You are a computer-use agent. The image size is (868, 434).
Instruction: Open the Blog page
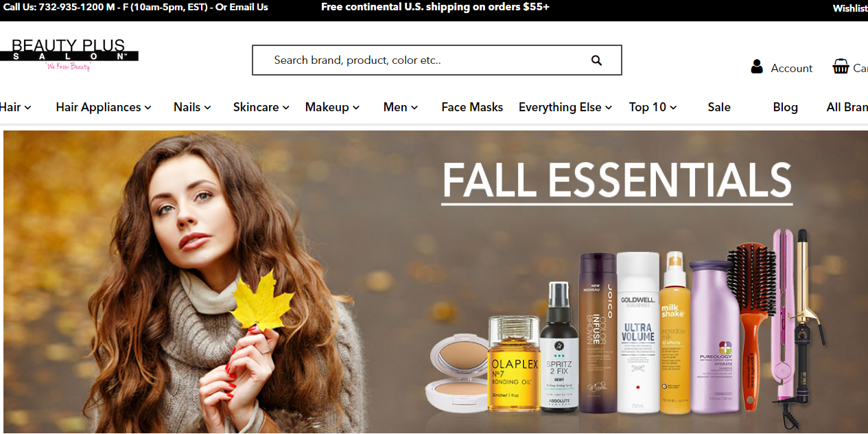(x=786, y=107)
